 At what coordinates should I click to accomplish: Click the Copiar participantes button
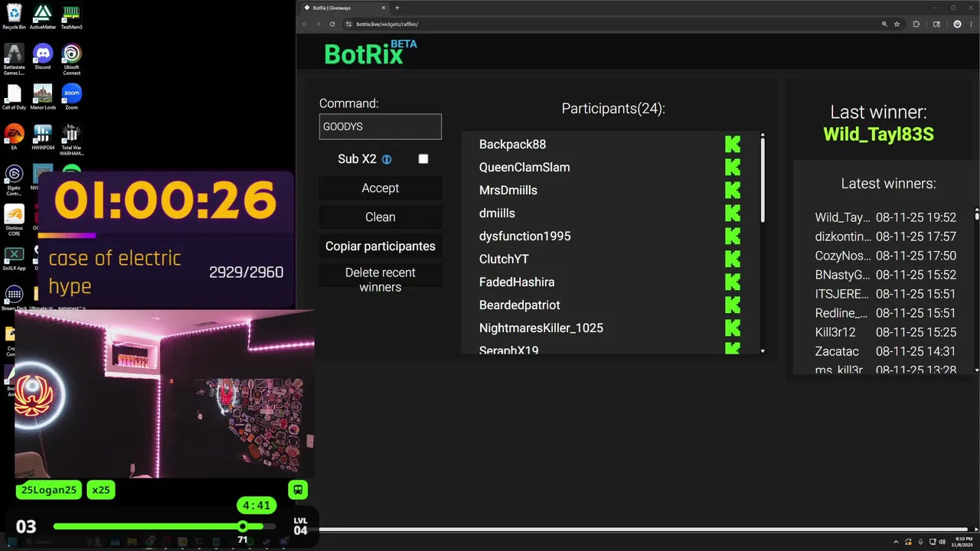point(381,246)
